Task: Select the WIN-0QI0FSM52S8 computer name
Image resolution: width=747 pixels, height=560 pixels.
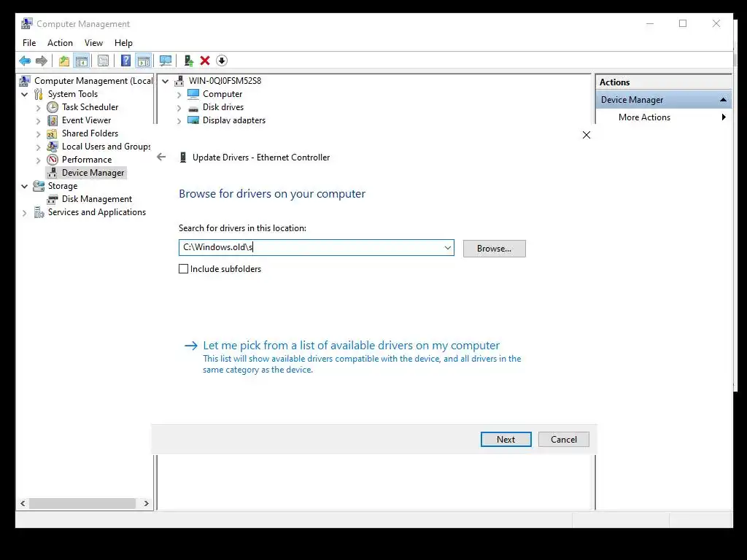Action: point(225,81)
